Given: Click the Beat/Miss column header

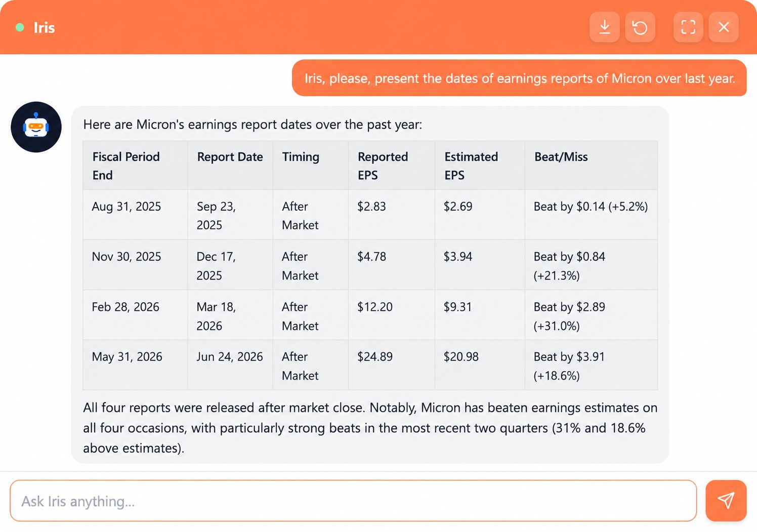Looking at the screenshot, I should 591,166.
